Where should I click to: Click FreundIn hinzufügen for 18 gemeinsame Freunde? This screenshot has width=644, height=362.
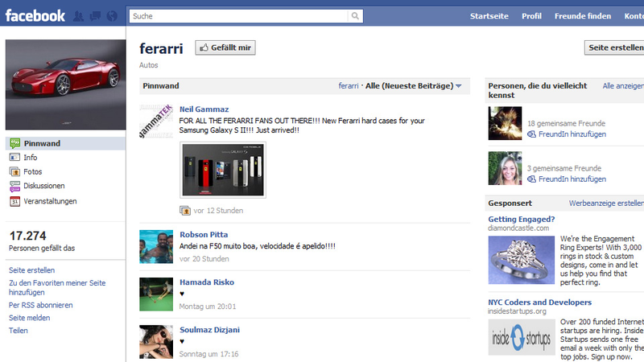pyautogui.click(x=572, y=134)
